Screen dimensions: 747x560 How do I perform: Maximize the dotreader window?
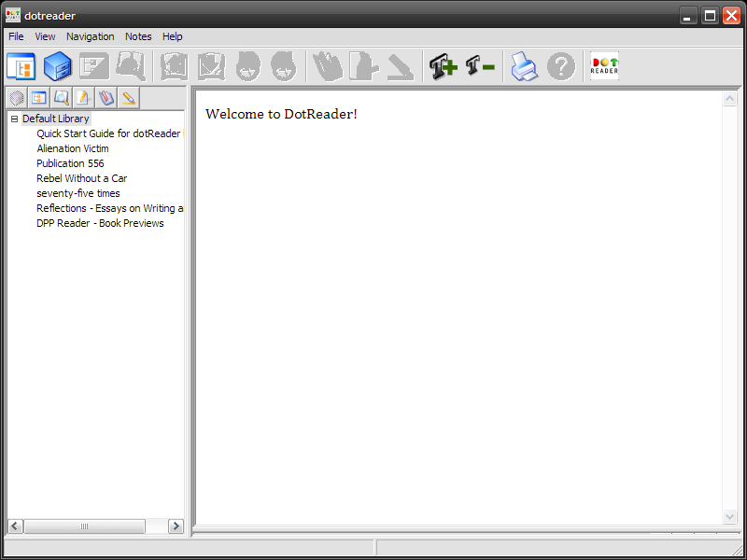(710, 16)
